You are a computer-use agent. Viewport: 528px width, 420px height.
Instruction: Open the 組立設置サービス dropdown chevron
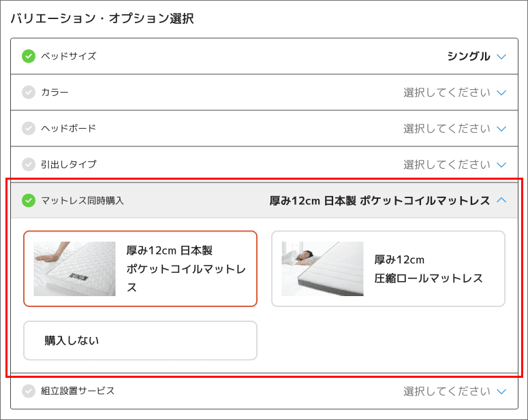(x=502, y=391)
